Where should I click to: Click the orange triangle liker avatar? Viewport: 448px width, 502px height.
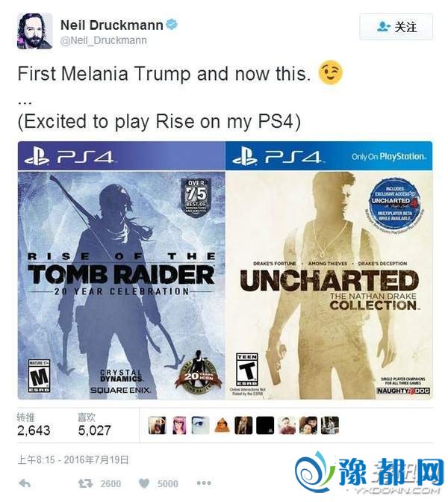tap(222, 425)
